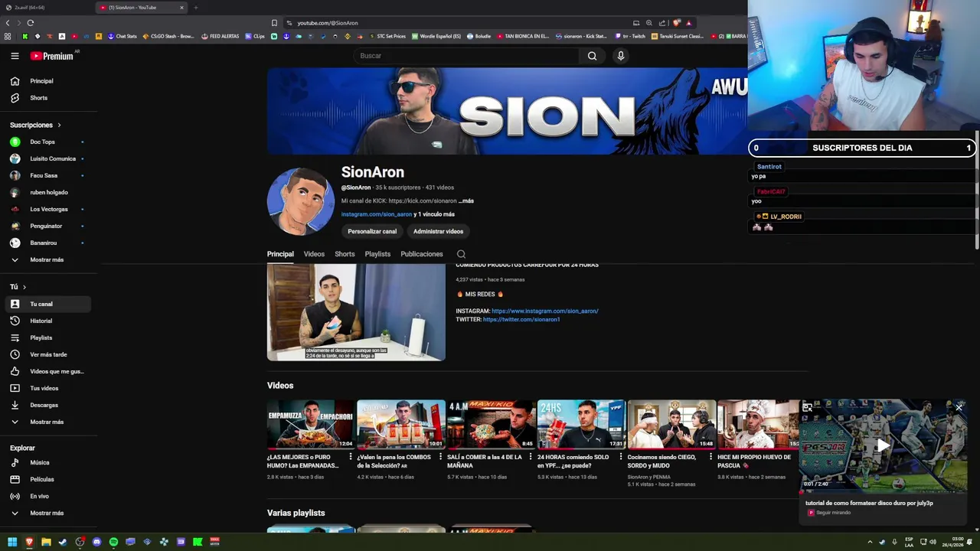Screen dimensions: 980x551
Task: Switch to the Videos channel tab
Action: point(314,254)
